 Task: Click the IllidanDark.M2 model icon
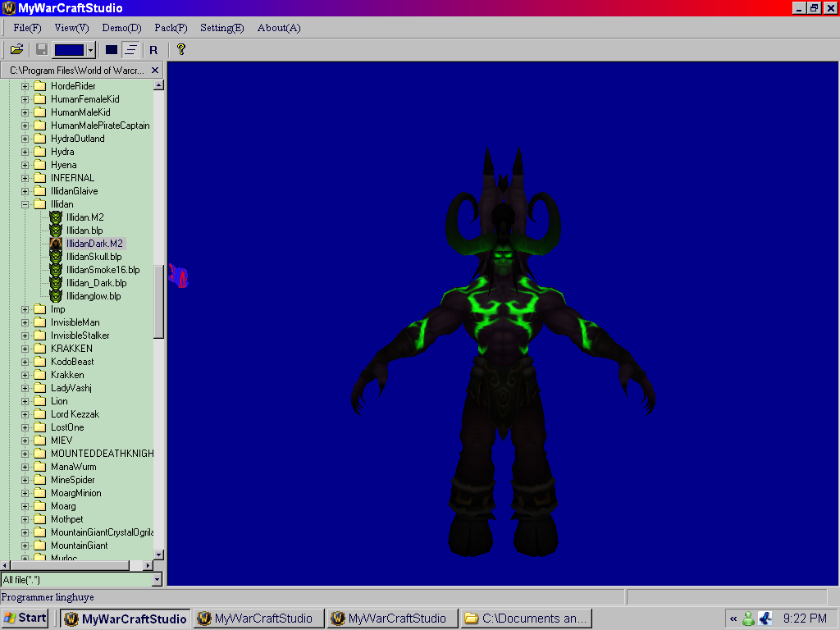click(56, 243)
